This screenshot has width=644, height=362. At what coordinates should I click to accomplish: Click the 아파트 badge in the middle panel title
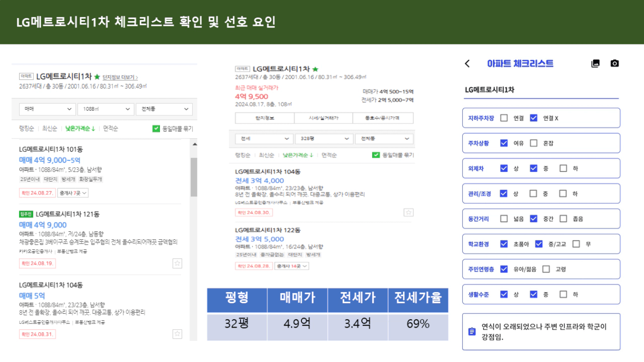(x=242, y=69)
